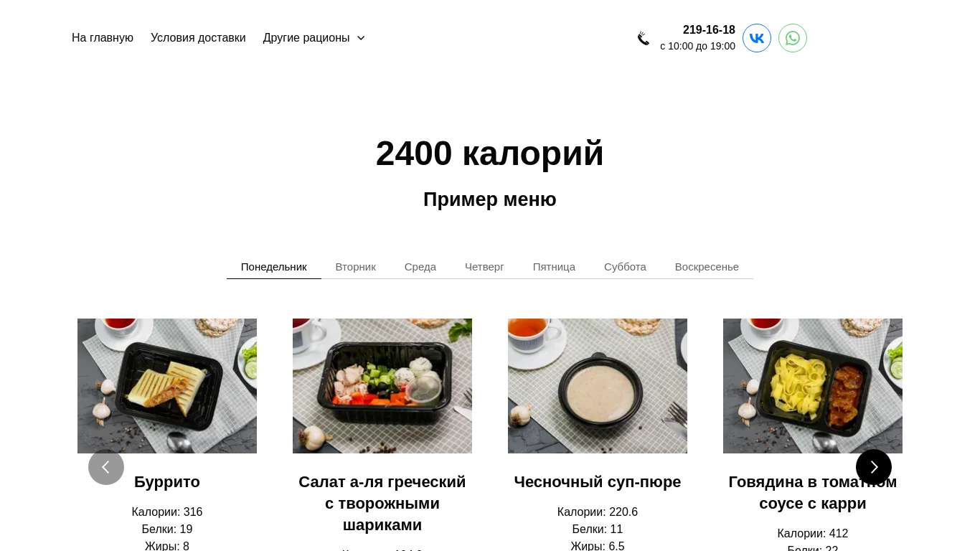Click the Greek salad dish photo
980x551 pixels.
coord(382,386)
